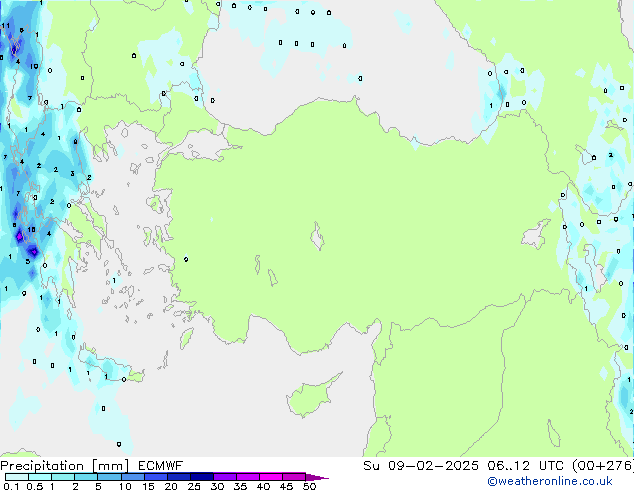634x490 pixels.
Task: Pick the 30–35 mm purple legend swatch
Action: click(225, 477)
